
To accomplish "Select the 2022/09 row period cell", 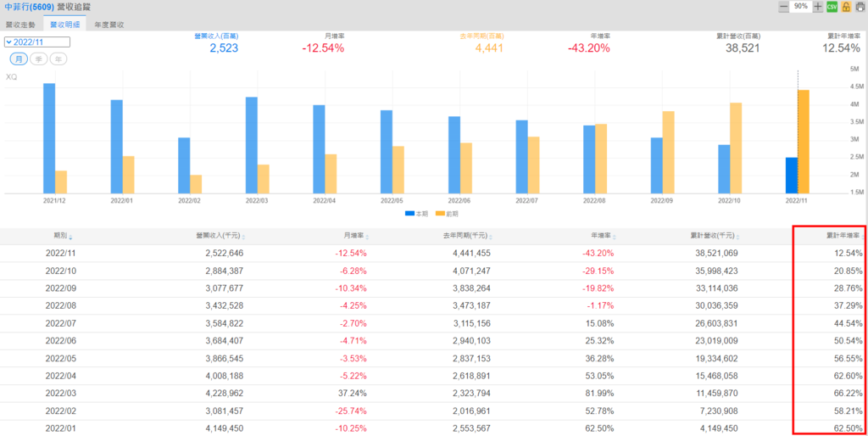I will tap(60, 288).
